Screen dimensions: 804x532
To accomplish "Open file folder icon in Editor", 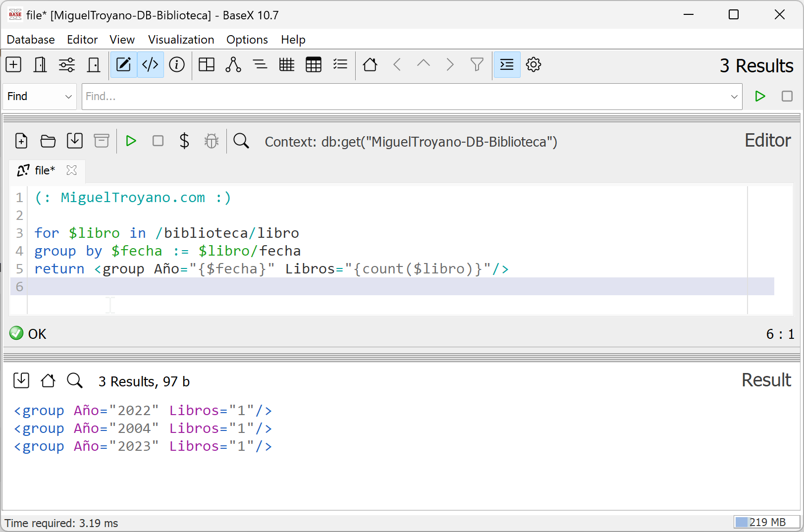I will [x=48, y=141].
